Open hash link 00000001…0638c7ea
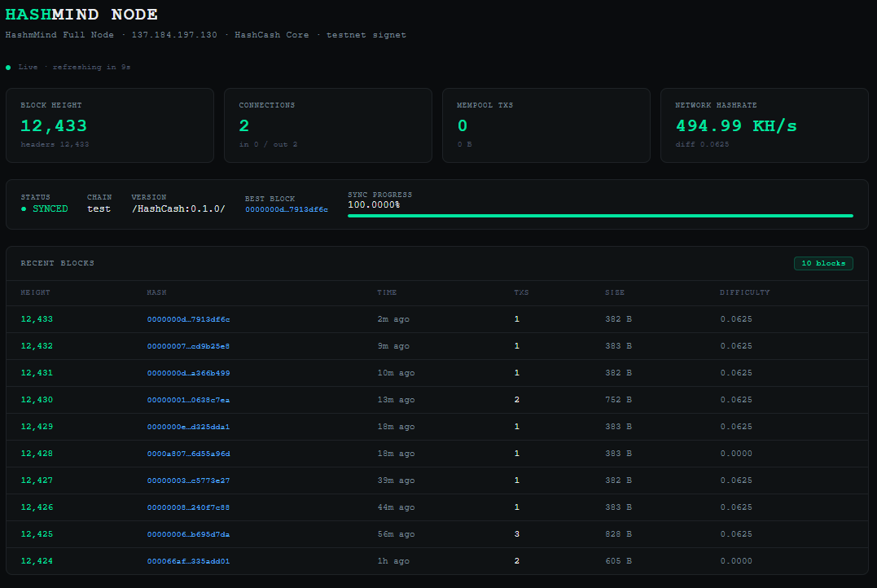 click(188, 400)
